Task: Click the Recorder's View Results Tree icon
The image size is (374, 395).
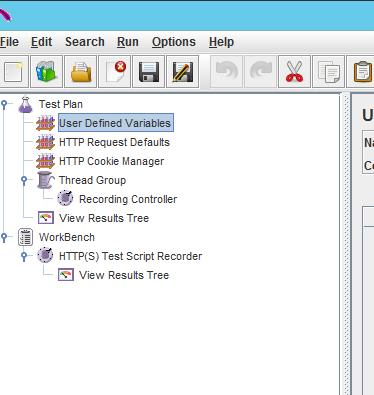Action: click(x=66, y=275)
